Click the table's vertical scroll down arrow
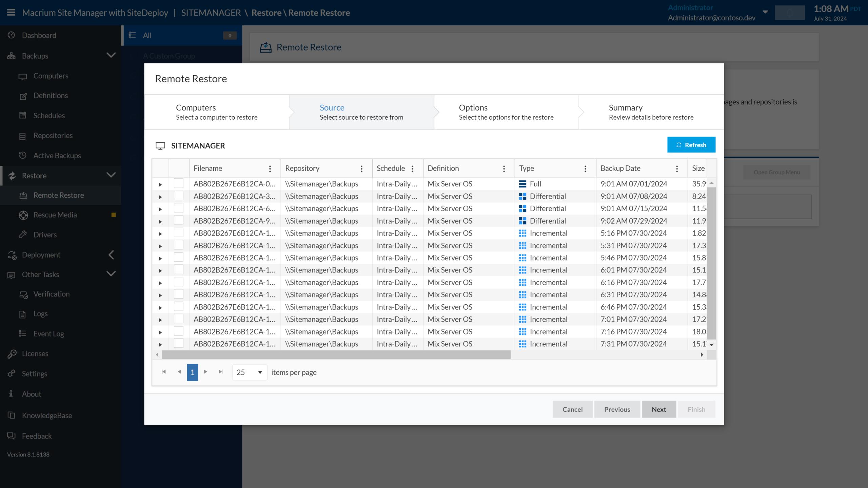This screenshot has width=868, height=488. (x=711, y=345)
